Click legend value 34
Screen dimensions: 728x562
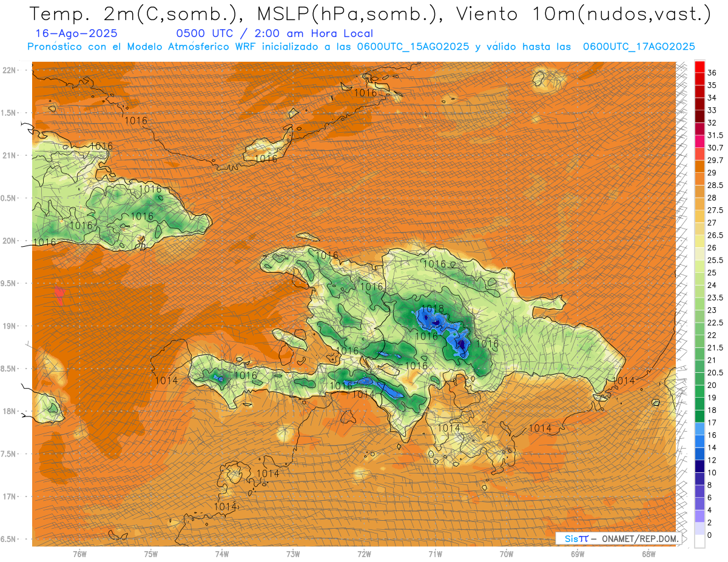pyautogui.click(x=712, y=98)
